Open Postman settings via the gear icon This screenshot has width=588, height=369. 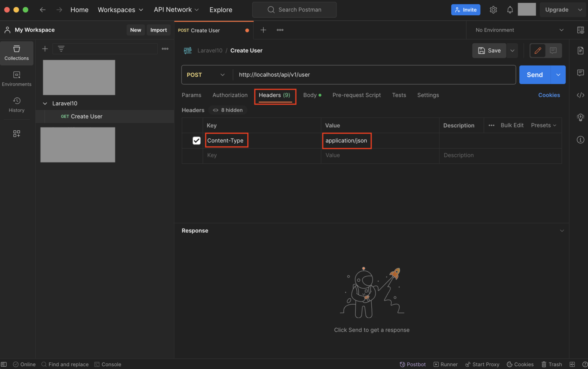pos(493,10)
